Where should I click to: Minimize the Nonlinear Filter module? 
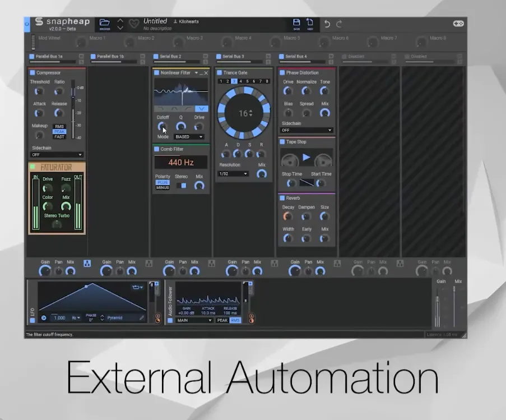pyautogui.click(x=201, y=73)
